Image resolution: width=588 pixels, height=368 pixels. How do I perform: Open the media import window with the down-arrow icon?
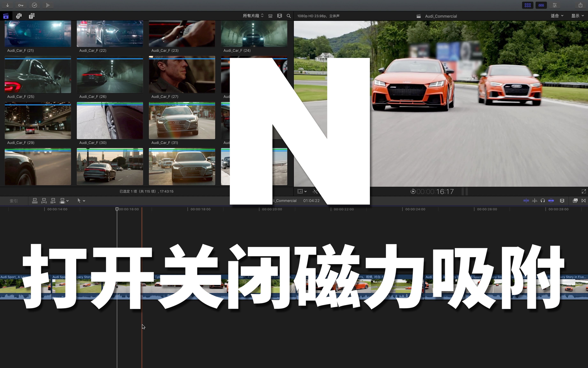point(8,5)
